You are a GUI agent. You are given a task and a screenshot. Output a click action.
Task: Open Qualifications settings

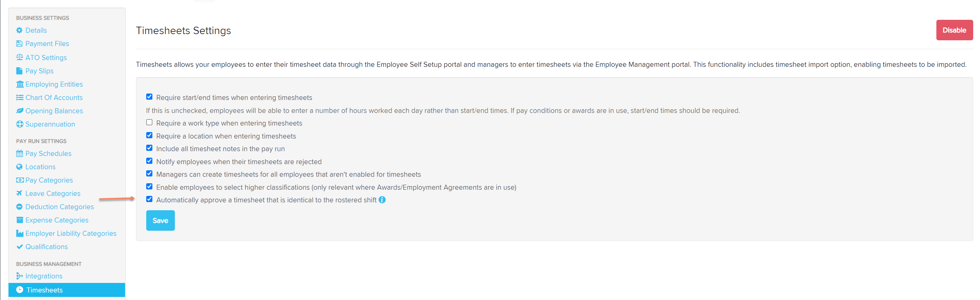coord(46,247)
